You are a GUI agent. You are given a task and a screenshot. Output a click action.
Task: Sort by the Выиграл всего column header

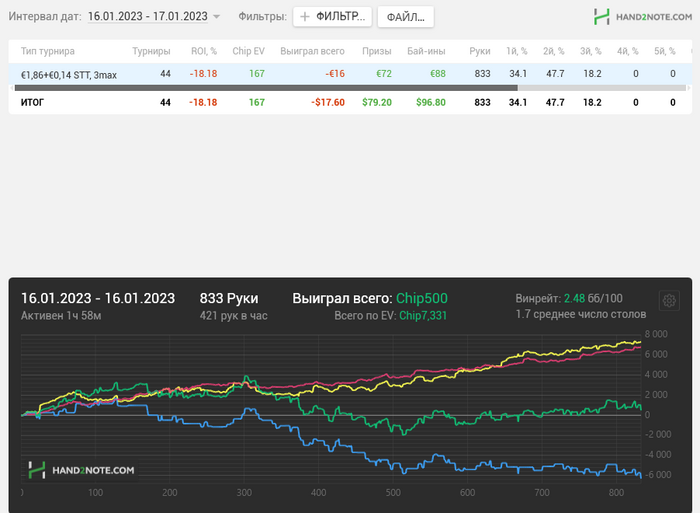coord(312,51)
